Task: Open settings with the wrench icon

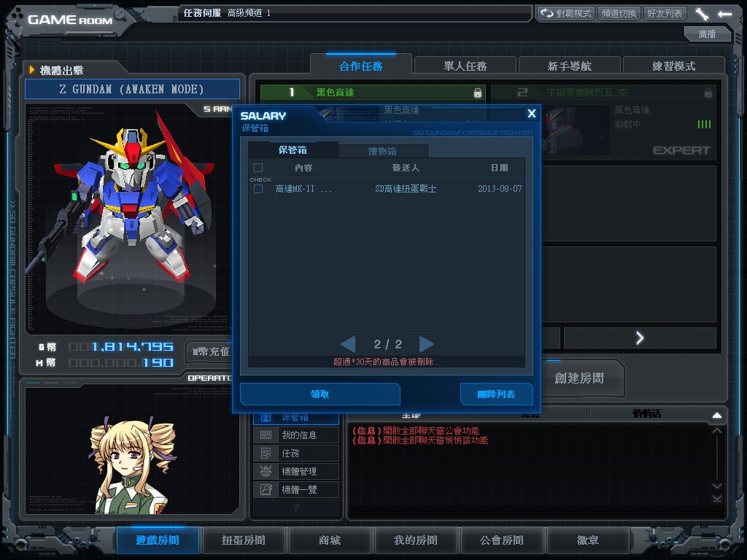Action: click(x=702, y=14)
